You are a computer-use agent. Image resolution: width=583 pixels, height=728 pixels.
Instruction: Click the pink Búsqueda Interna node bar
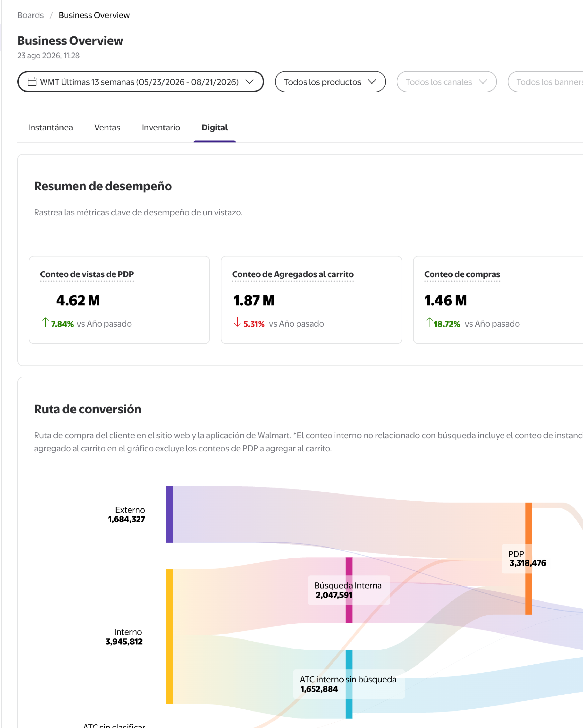click(x=349, y=590)
